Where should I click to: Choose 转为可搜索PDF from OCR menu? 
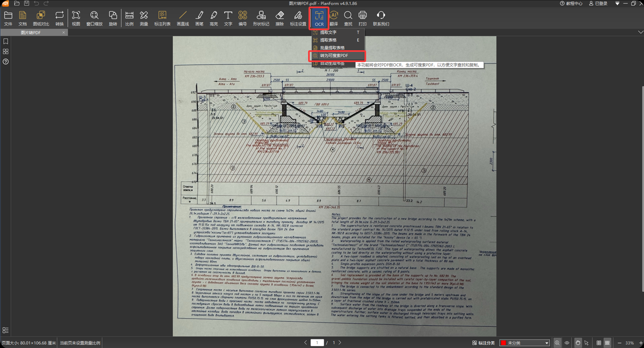(x=334, y=56)
